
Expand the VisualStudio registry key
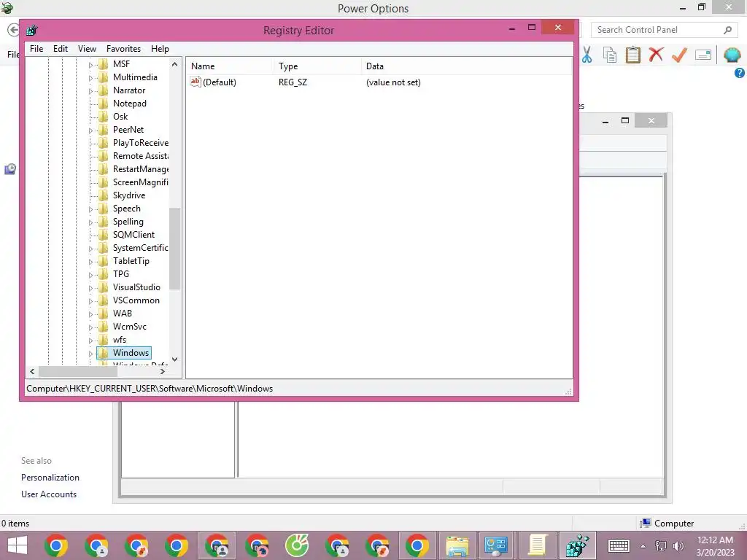click(x=90, y=287)
